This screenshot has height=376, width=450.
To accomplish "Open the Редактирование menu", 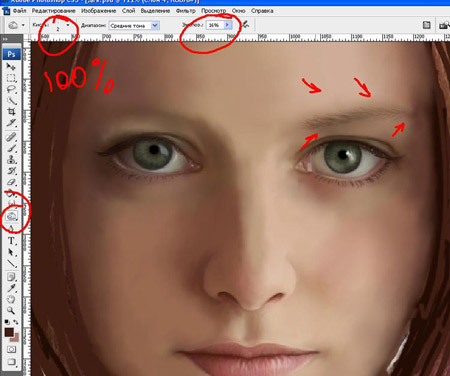I will [x=53, y=11].
